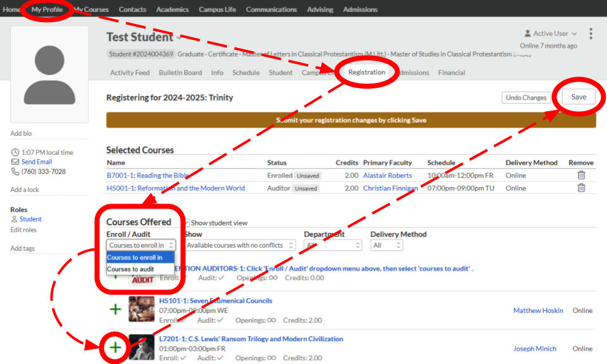The height and width of the screenshot is (364, 607).
Task: Open the Department filter dropdown
Action: (x=333, y=245)
